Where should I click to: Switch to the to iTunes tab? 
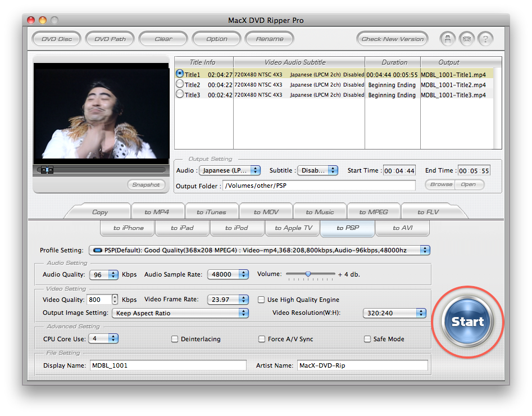(211, 212)
